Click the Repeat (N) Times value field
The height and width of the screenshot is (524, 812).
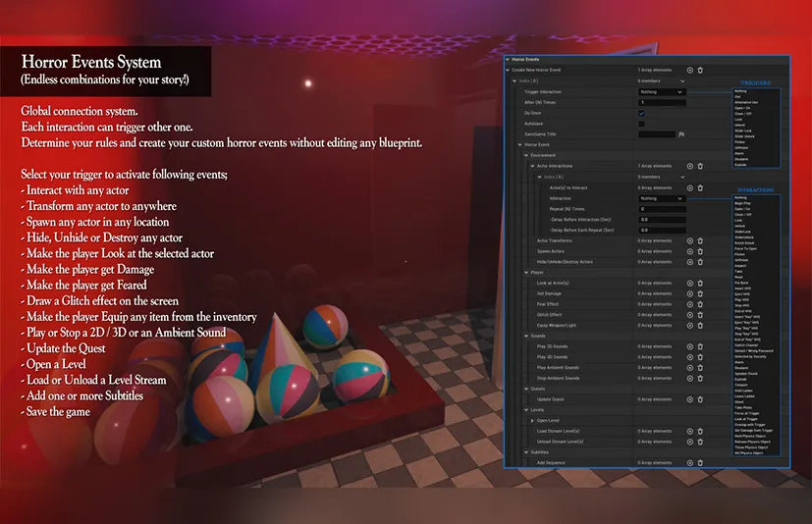pyautogui.click(x=662, y=209)
